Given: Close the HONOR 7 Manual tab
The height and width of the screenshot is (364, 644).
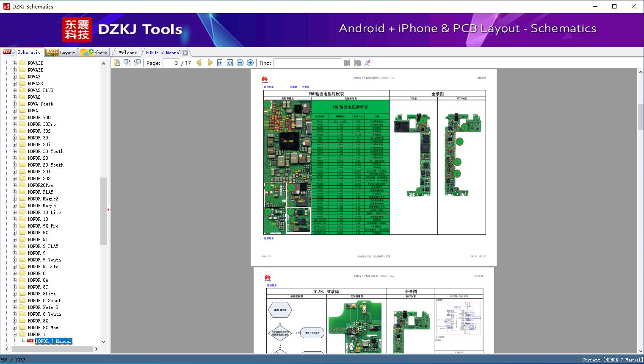Looking at the screenshot, I should [185, 53].
